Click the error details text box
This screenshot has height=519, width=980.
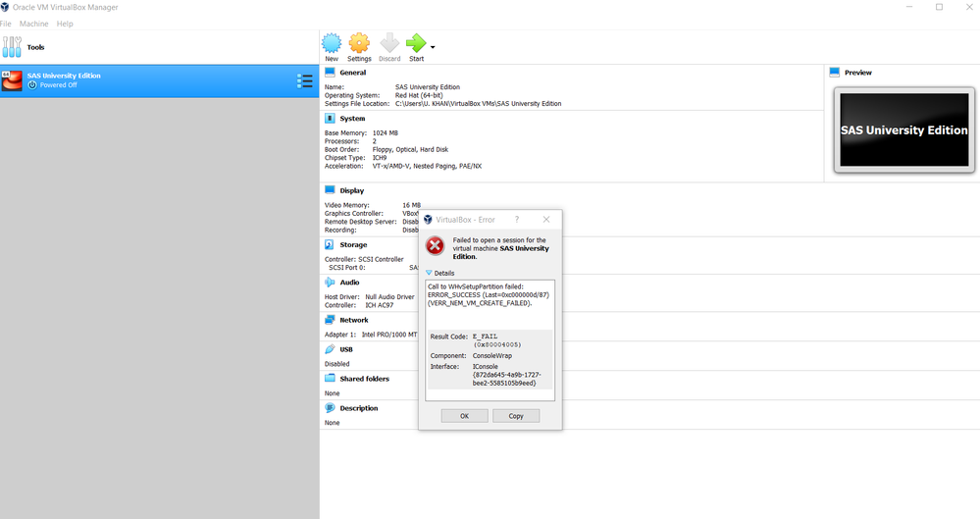click(490, 340)
